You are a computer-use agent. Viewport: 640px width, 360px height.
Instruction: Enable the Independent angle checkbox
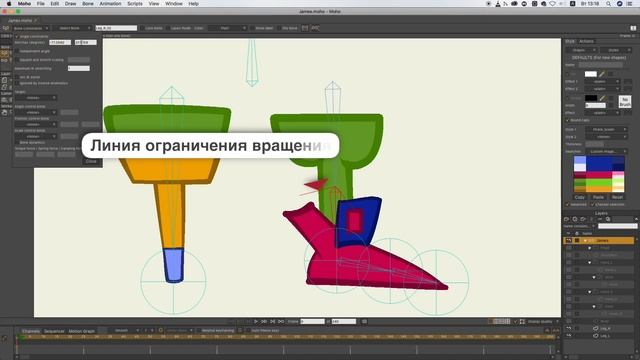17,51
